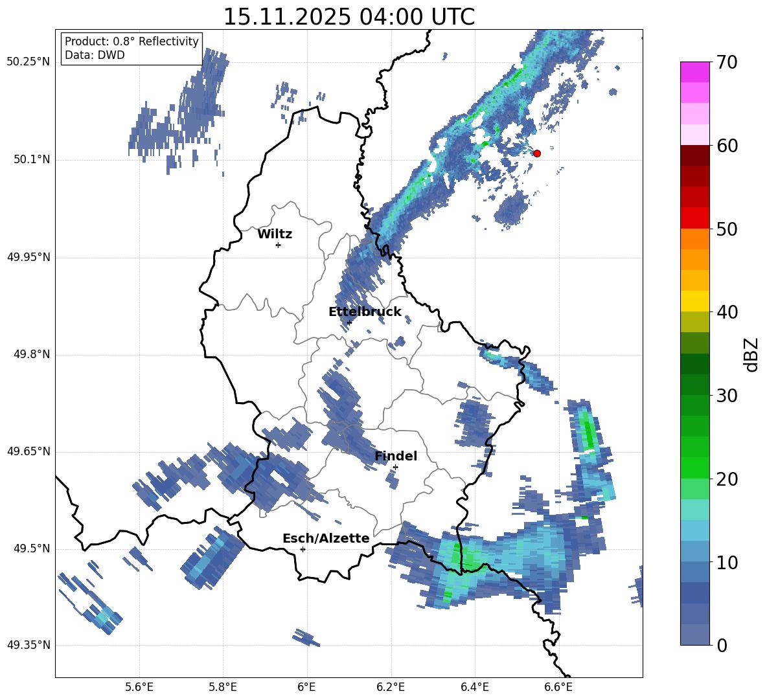Click the 49.5°N latitude label
This screenshot has width=767, height=700.
(x=32, y=548)
